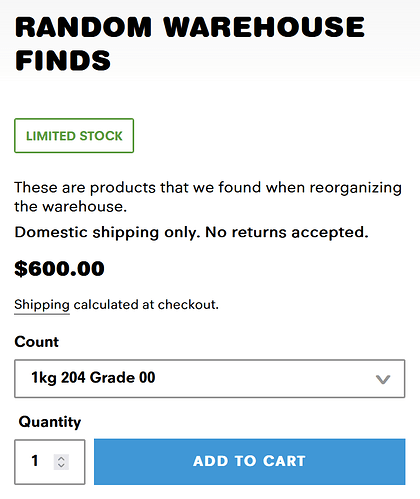Image resolution: width=420 pixels, height=499 pixels.
Task: Open the Shipping policy link
Action: tap(42, 305)
